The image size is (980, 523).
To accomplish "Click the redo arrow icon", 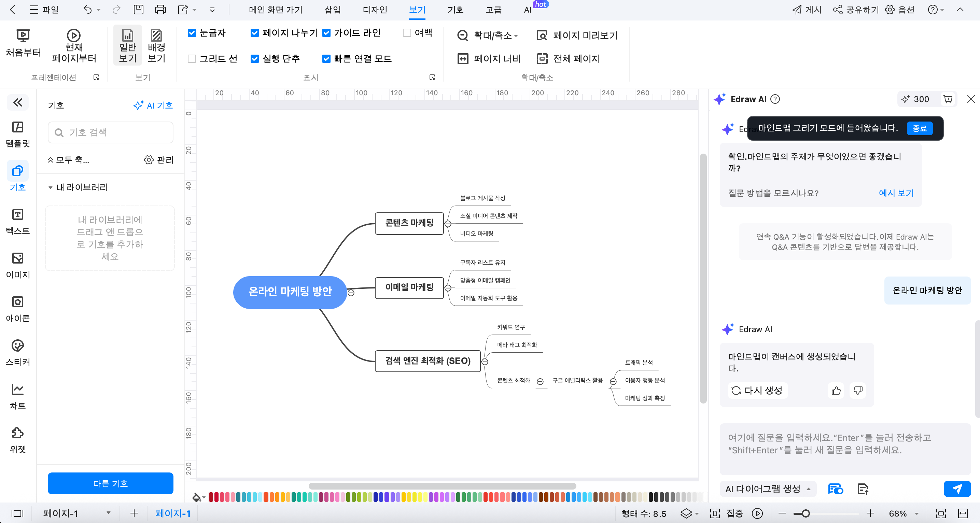I will [x=116, y=10].
